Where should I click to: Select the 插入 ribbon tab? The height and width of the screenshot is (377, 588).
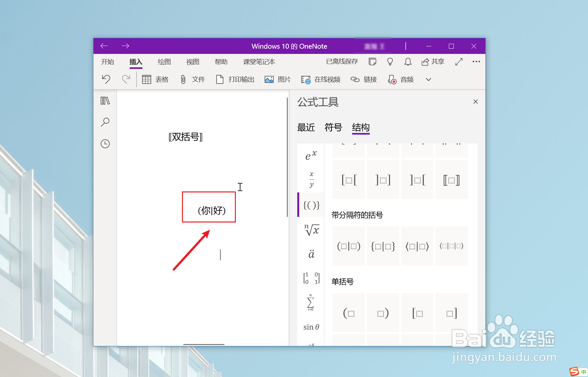pos(136,62)
